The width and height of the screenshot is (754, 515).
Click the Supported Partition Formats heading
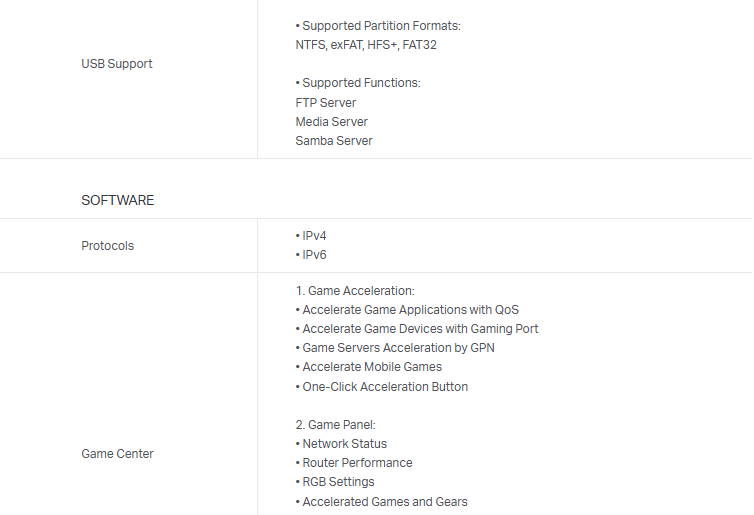click(378, 26)
